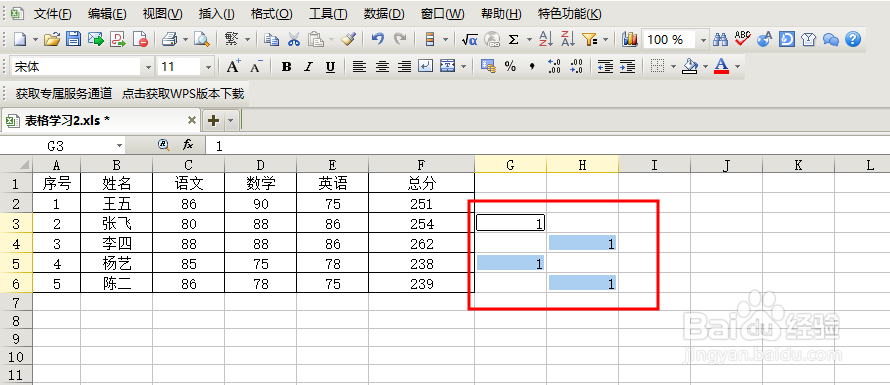Open the font name dropdown 宋体
This screenshot has width=890, height=385.
(x=149, y=67)
